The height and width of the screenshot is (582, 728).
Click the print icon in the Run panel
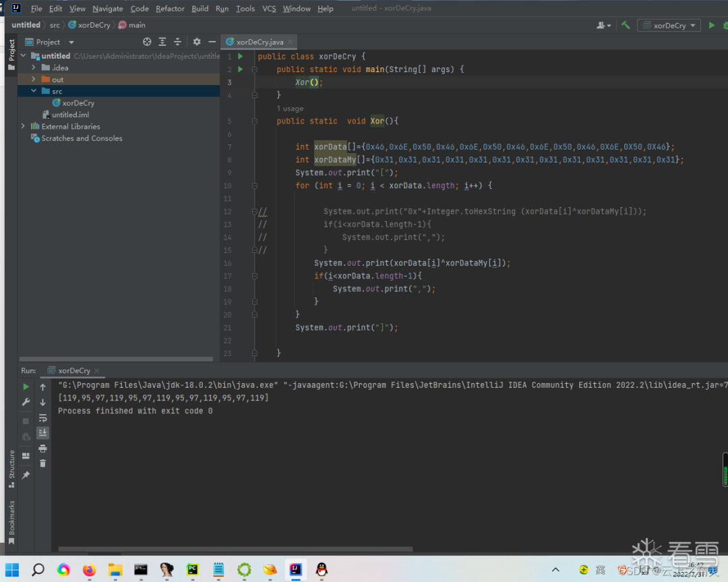click(x=42, y=448)
